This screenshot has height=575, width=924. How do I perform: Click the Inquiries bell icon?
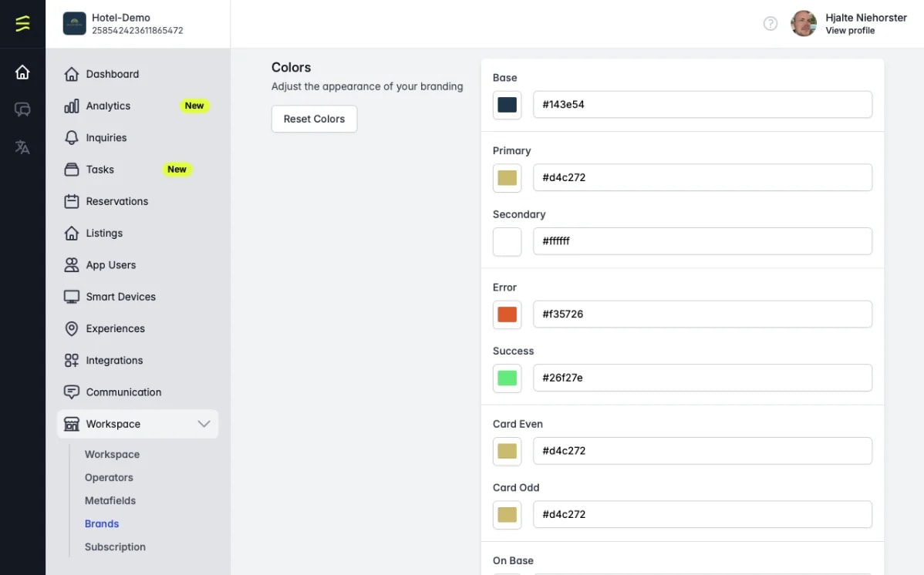(x=71, y=138)
